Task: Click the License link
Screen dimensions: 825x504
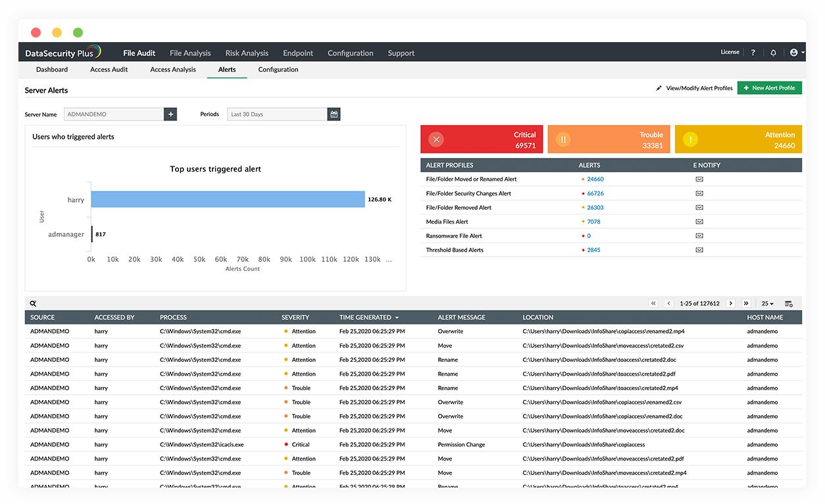Action: 730,52
